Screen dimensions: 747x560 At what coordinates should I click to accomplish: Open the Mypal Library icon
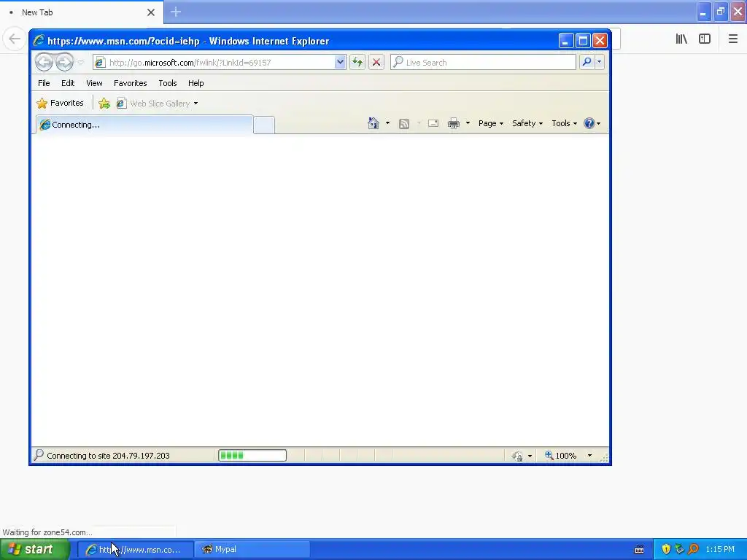click(681, 39)
